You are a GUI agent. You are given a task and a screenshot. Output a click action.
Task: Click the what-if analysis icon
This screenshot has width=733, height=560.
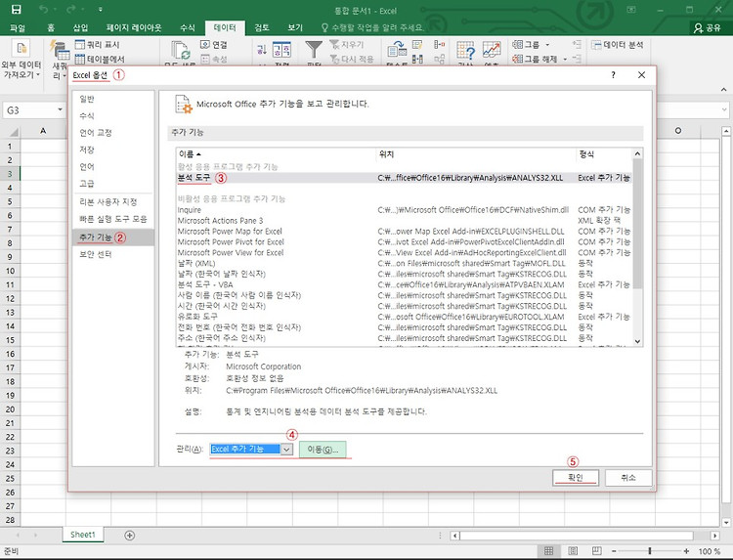tap(465, 51)
